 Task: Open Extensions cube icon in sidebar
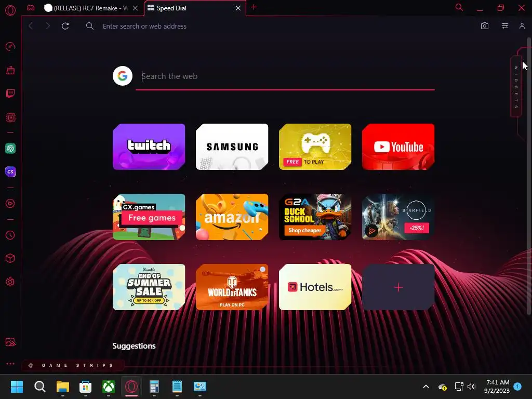click(10, 259)
